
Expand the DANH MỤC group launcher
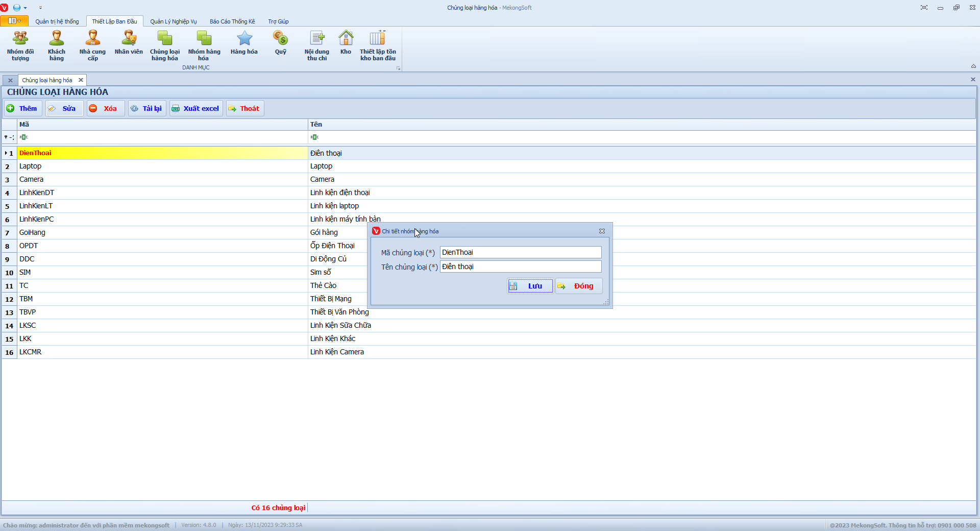pos(398,68)
